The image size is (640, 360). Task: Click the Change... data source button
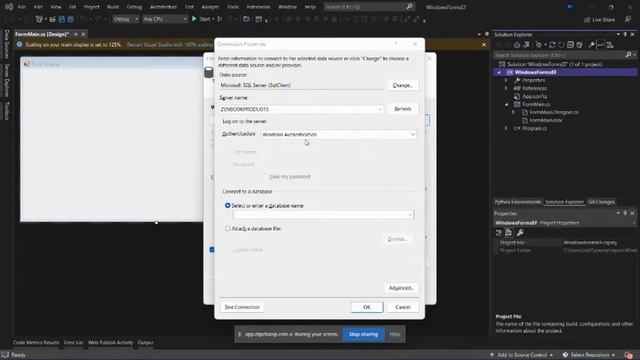point(402,85)
